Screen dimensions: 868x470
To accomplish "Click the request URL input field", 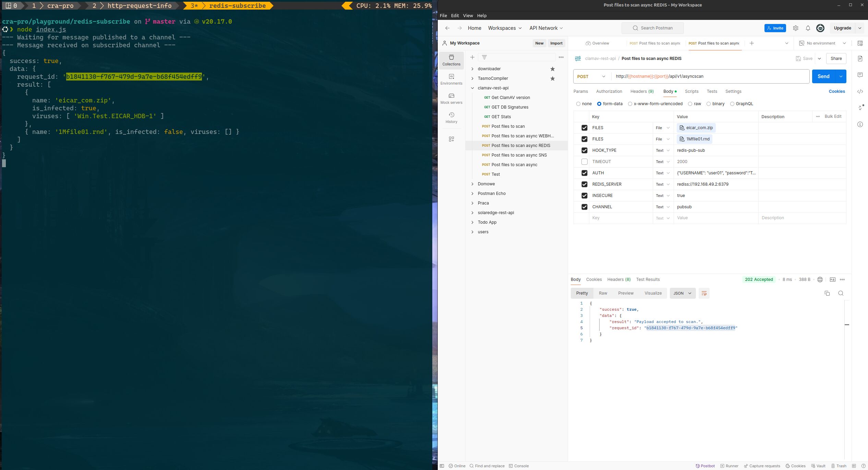I will click(710, 76).
